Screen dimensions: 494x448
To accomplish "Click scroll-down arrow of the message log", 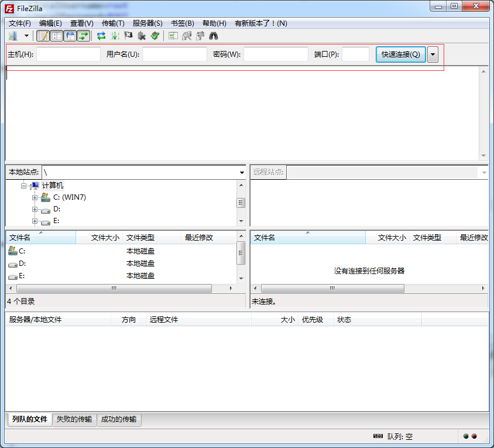I will tap(483, 156).
